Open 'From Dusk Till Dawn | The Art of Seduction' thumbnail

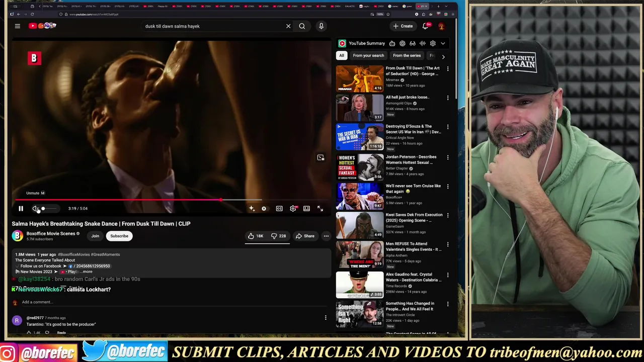click(360, 78)
